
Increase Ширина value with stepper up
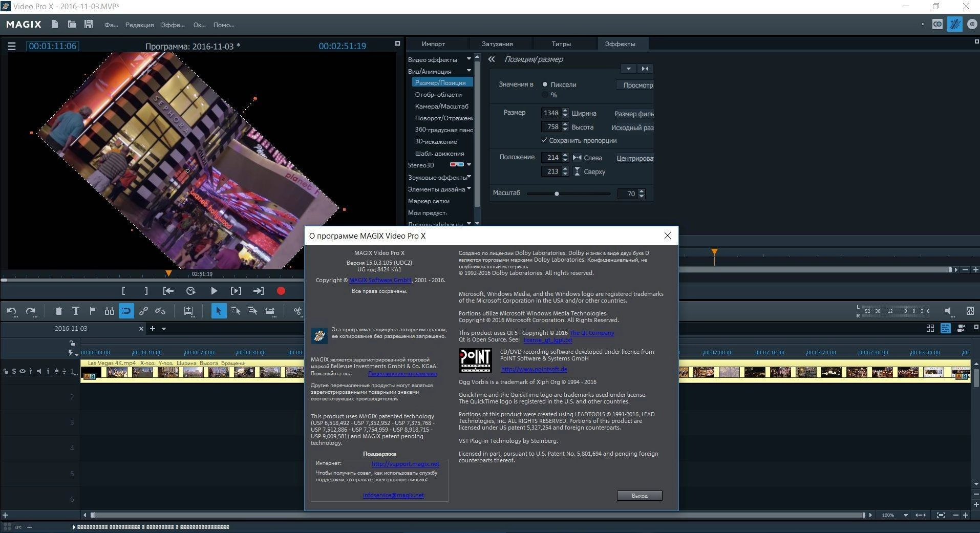coord(565,110)
